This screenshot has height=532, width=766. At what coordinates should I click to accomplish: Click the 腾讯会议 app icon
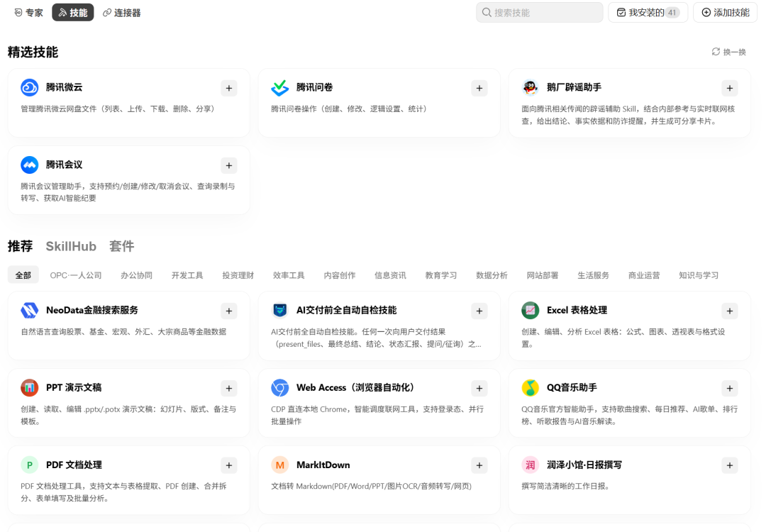click(29, 165)
